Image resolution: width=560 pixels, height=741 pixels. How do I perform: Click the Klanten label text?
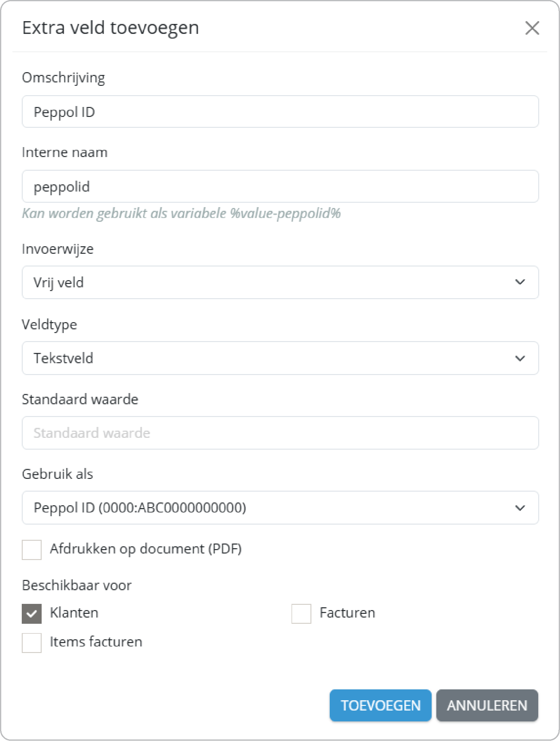point(74,613)
